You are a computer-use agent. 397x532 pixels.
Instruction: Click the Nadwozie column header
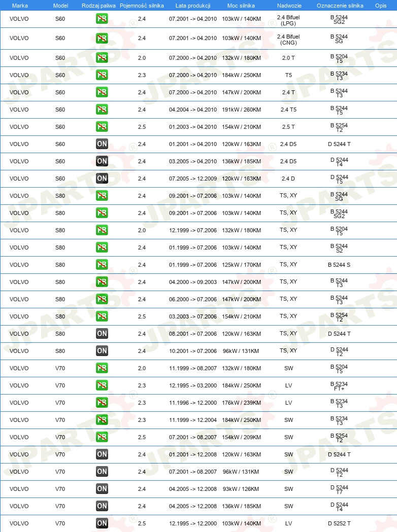[x=289, y=6]
